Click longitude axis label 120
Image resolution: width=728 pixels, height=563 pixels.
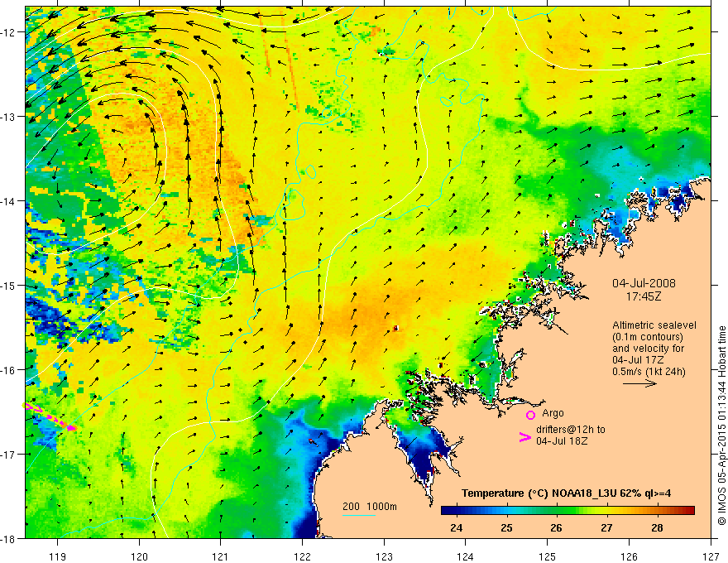click(x=139, y=556)
